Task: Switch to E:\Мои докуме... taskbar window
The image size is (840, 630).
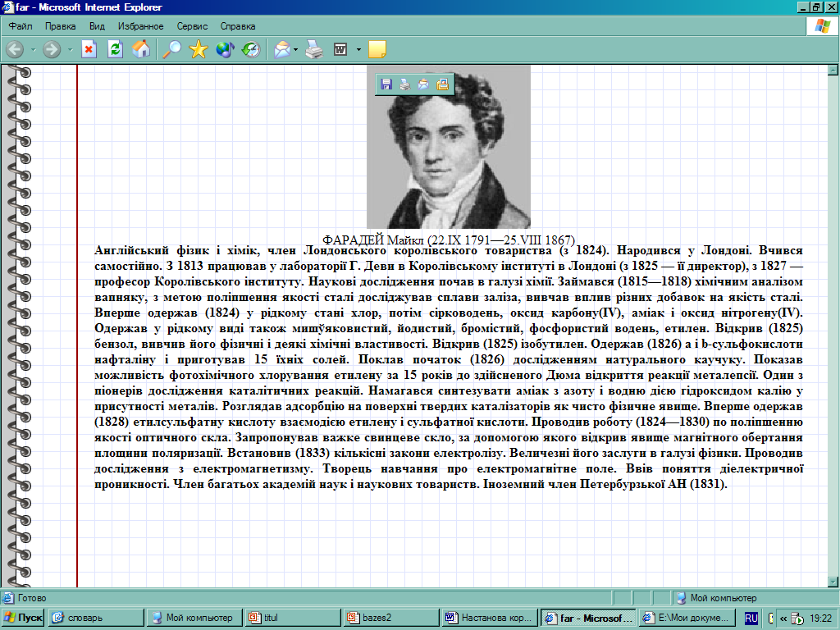Action: [687, 618]
